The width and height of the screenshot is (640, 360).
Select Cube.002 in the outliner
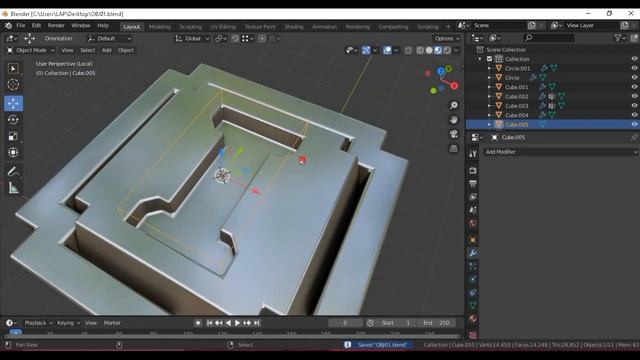(516, 96)
